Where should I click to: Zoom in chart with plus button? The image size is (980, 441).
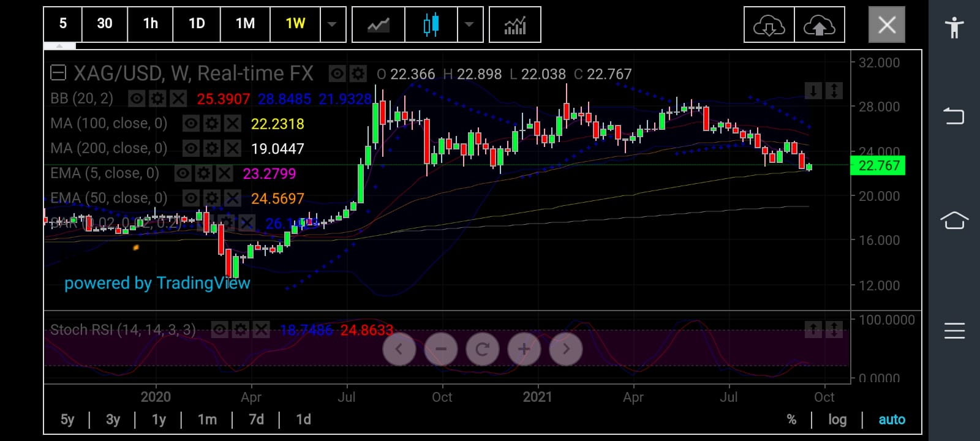(x=524, y=349)
